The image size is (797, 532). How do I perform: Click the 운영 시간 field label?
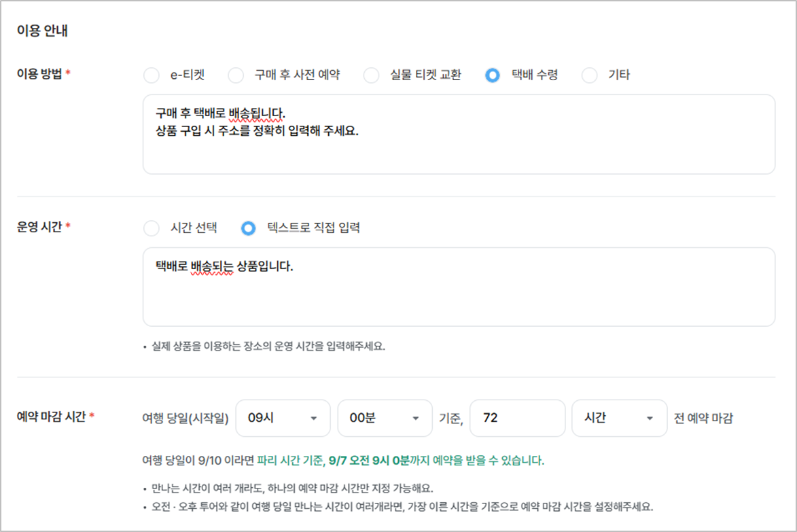click(x=39, y=228)
